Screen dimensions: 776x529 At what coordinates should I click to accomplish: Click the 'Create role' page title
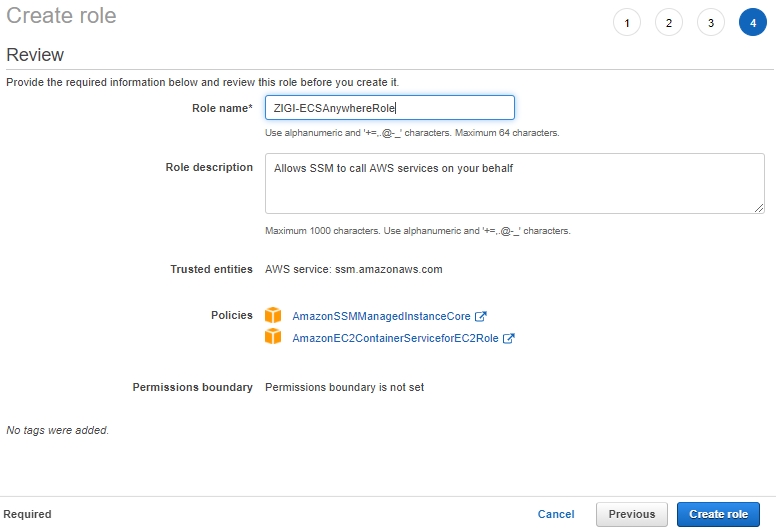61,15
